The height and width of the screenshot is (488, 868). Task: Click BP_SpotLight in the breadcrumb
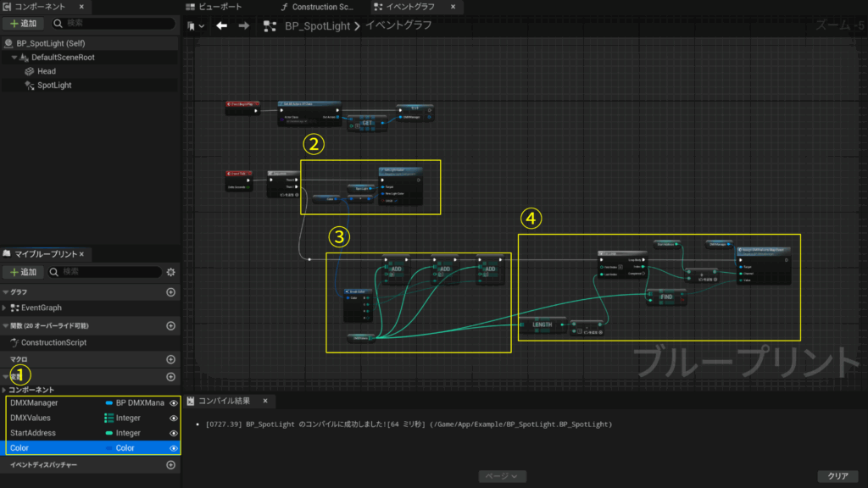click(317, 26)
